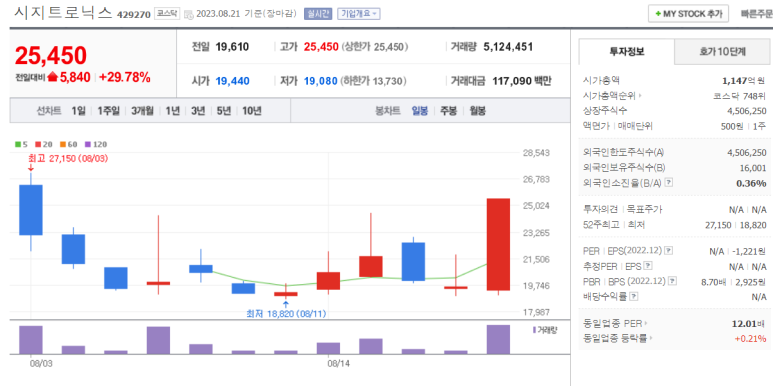Select the 3개월 line chart period
Viewport: 773px width, 386px height.
click(142, 111)
